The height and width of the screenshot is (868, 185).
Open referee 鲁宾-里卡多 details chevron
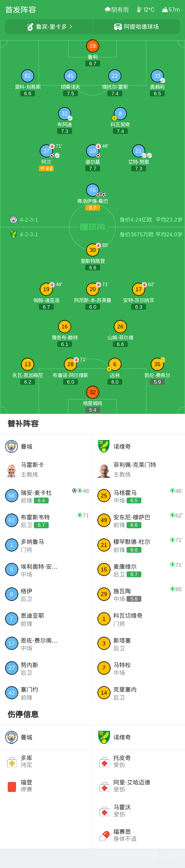(71, 27)
